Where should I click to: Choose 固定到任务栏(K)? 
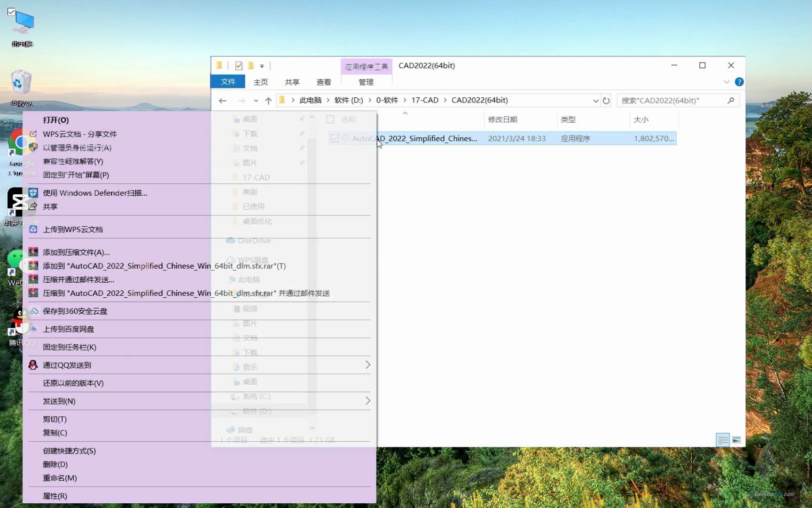click(70, 347)
